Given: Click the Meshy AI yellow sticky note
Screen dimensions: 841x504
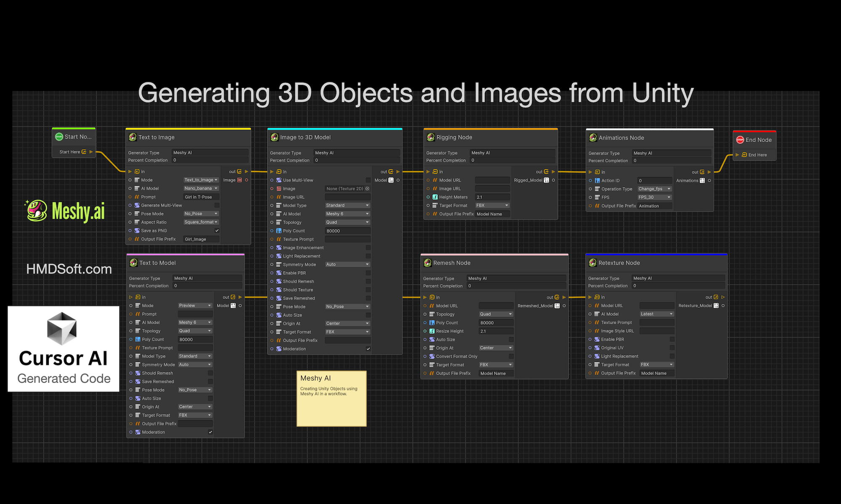Looking at the screenshot, I should 331,398.
